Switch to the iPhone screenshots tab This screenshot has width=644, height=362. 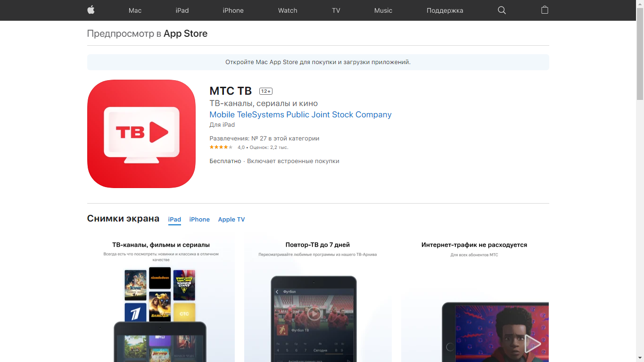point(199,220)
